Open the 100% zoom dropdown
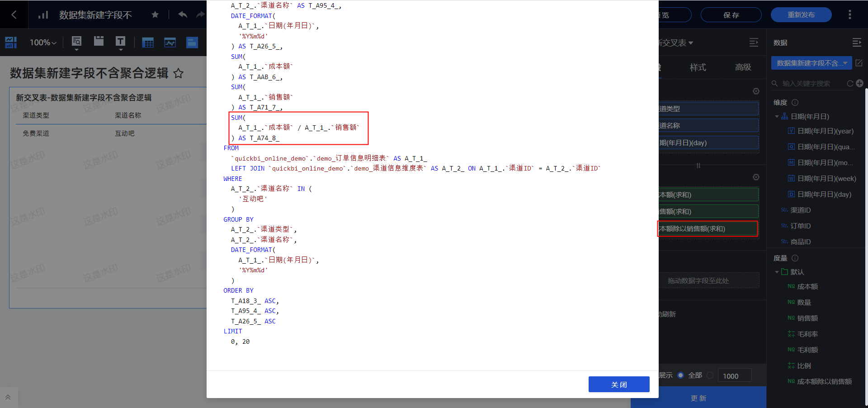The width and height of the screenshot is (868, 408). point(43,43)
